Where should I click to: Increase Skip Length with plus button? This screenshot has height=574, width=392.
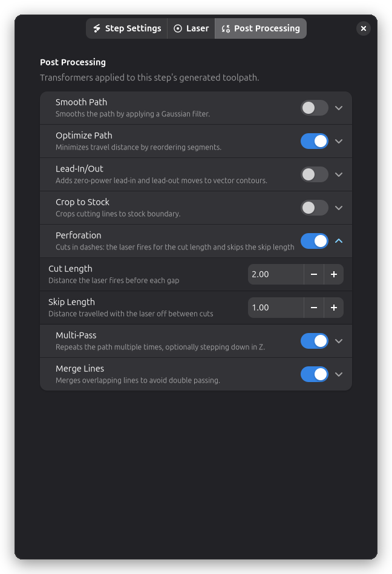click(x=334, y=308)
